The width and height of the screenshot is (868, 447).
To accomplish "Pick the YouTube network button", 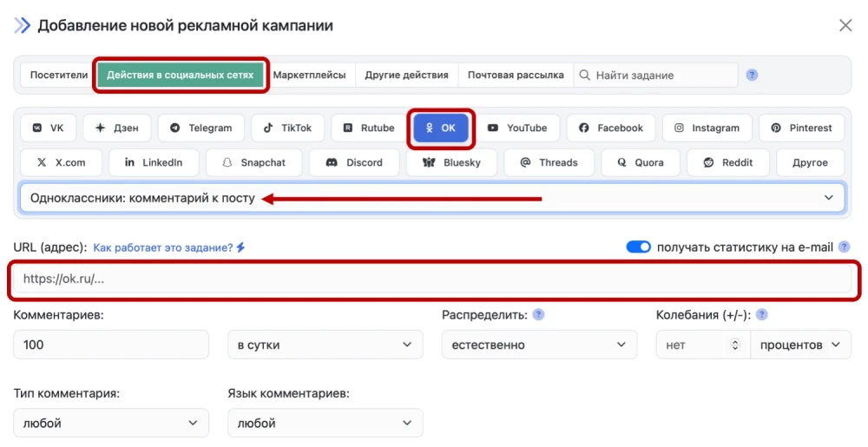I will coord(517,128).
